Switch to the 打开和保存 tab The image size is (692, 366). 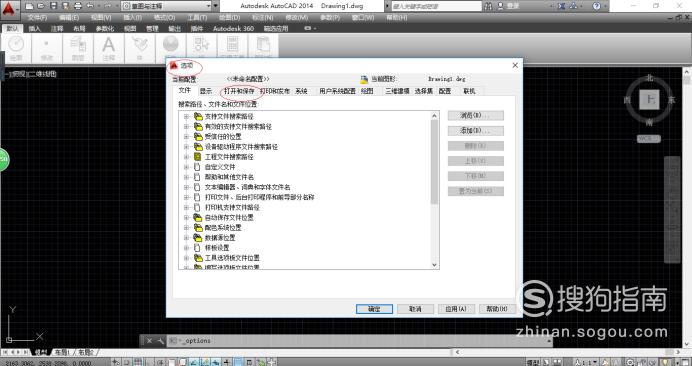tap(239, 91)
